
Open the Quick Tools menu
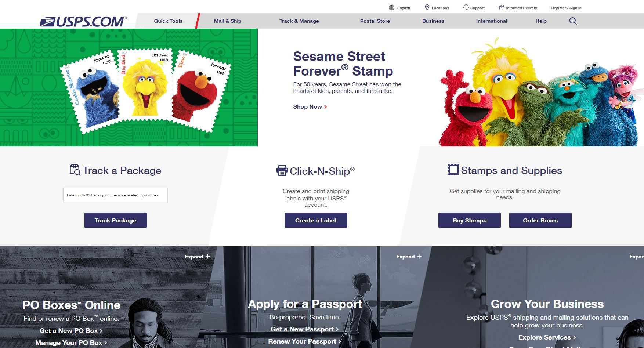coord(168,21)
